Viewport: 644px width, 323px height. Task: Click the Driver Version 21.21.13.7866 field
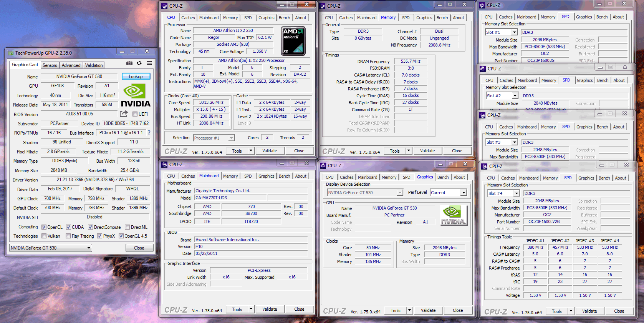95,180
